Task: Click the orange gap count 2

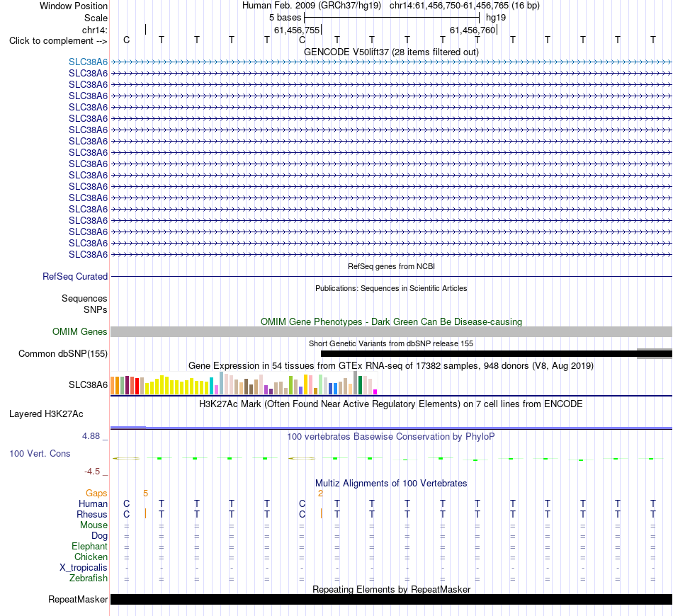Action: pos(320,494)
